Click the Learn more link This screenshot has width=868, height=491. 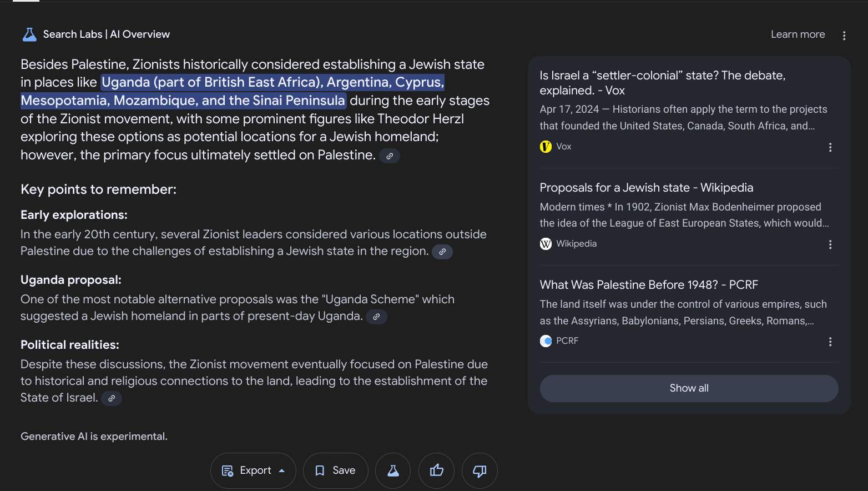pyautogui.click(x=798, y=34)
